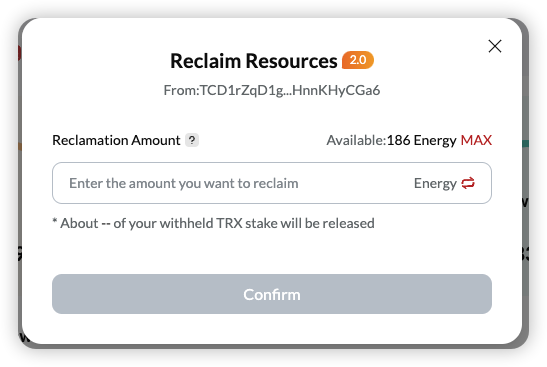The height and width of the screenshot is (367, 547).
Task: Click the Resources word in the title
Action: point(292,61)
